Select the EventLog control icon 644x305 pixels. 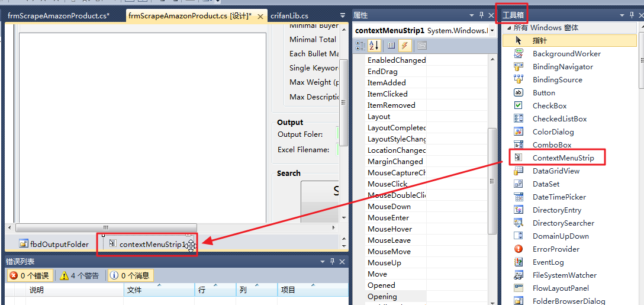(x=519, y=262)
